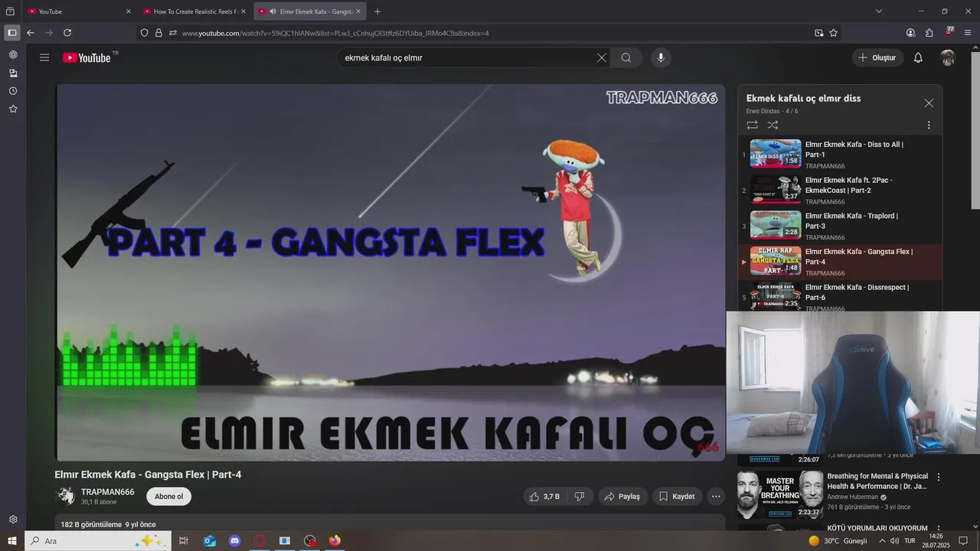Run search with magnifier button
This screenshot has width=980, height=551.
[626, 57]
